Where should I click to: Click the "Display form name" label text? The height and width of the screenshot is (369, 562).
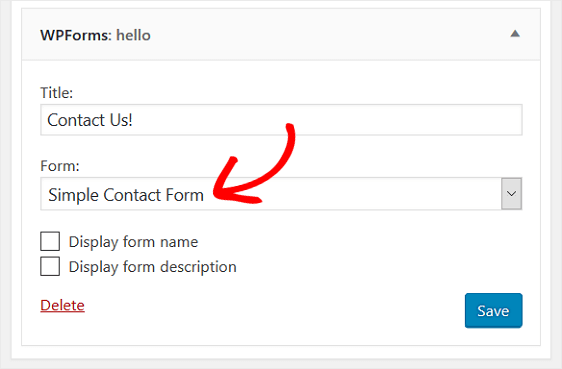tap(133, 242)
